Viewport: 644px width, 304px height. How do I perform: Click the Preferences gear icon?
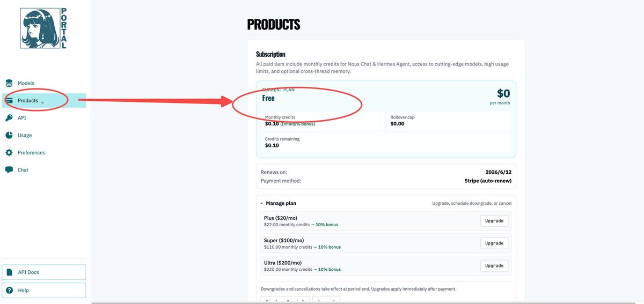(x=9, y=152)
